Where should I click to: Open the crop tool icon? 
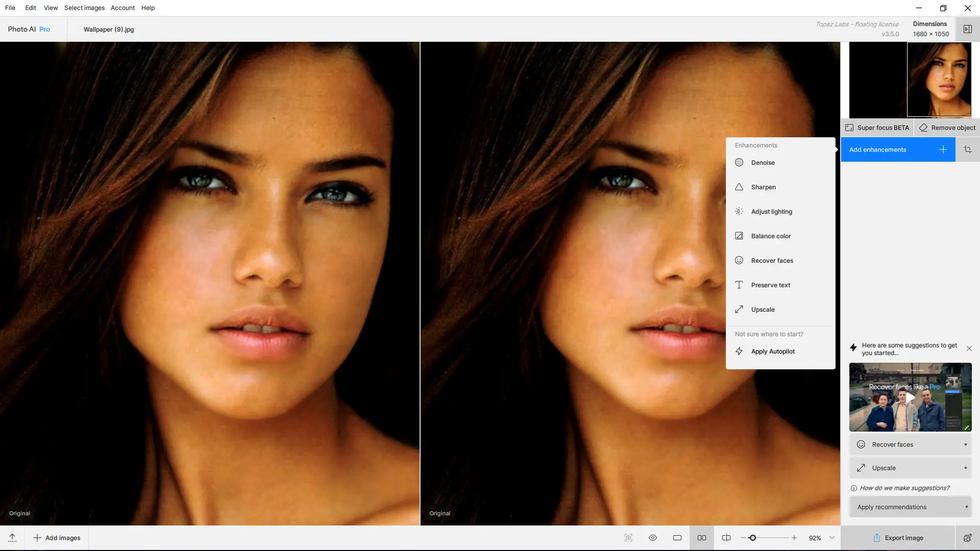(x=967, y=149)
